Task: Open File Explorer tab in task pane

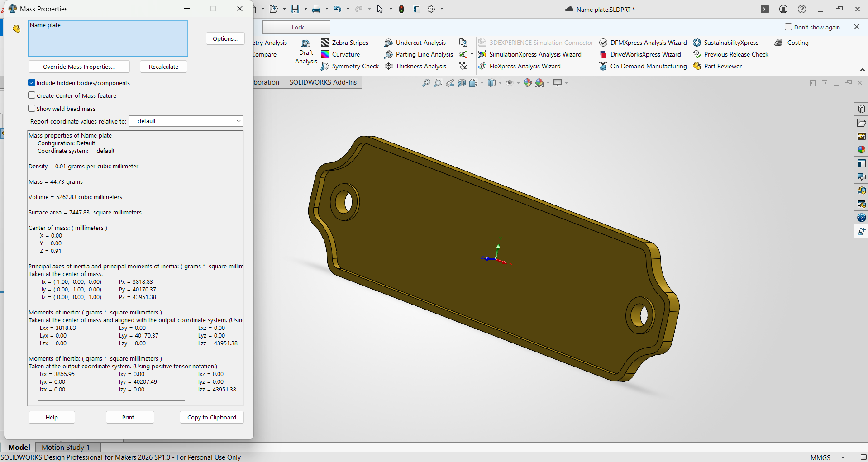Action: [x=861, y=123]
